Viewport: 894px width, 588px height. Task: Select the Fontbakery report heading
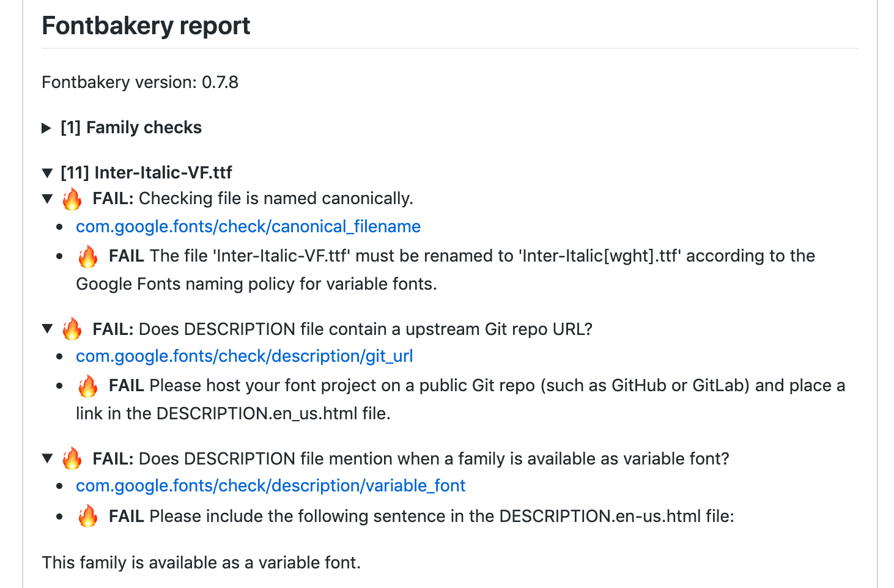pyautogui.click(x=146, y=26)
